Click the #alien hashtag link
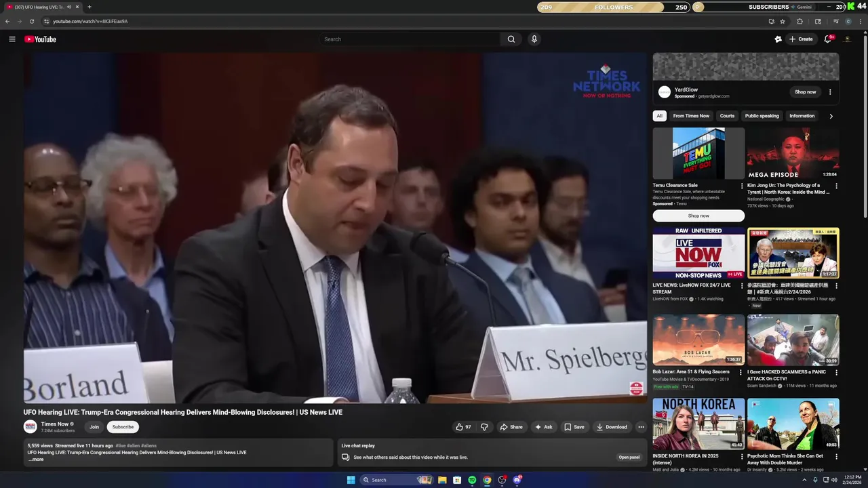The width and height of the screenshot is (868, 488). 134,446
